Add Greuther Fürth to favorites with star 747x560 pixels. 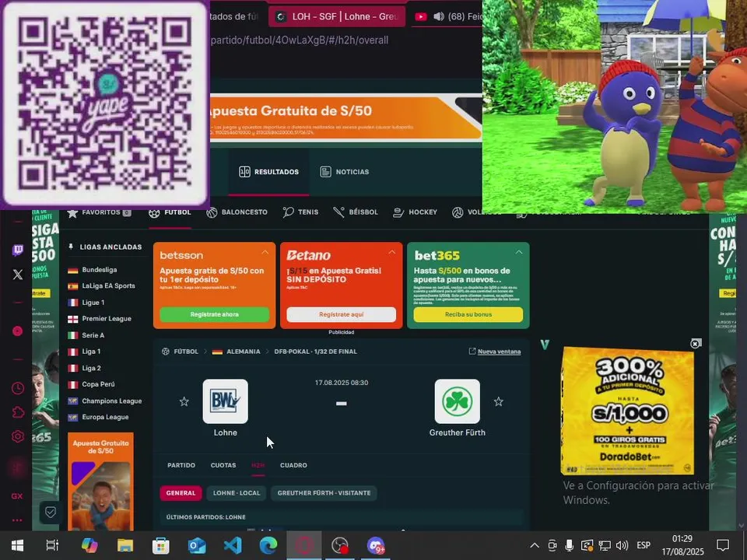pos(499,402)
